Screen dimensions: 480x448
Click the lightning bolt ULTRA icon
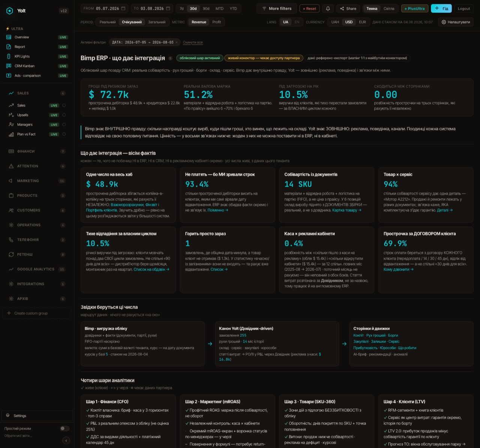pos(8,29)
